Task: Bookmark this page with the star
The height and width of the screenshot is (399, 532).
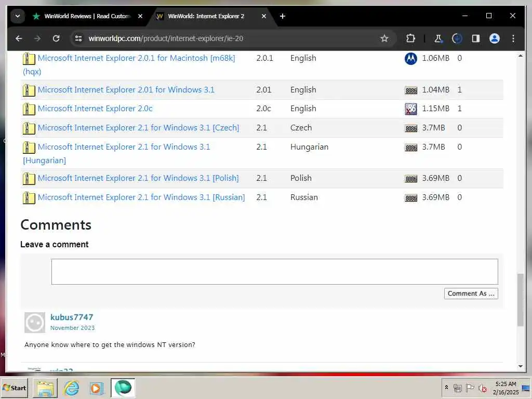Action: (x=384, y=38)
